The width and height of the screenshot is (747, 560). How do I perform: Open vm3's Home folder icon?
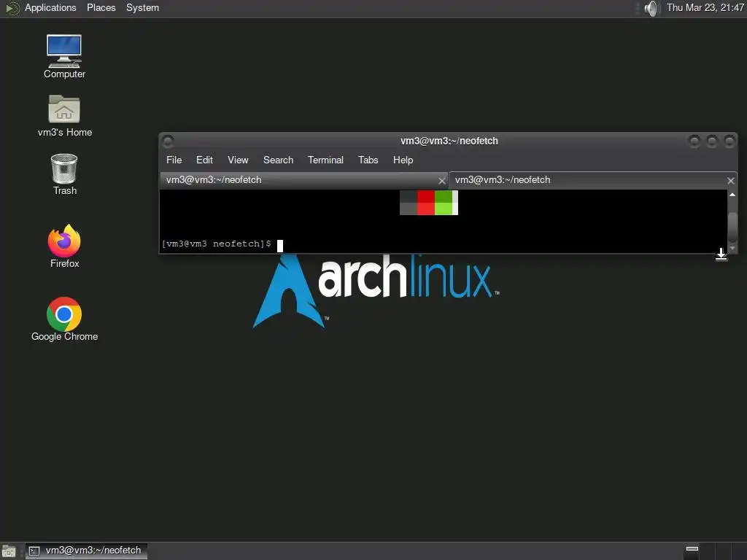(x=64, y=116)
